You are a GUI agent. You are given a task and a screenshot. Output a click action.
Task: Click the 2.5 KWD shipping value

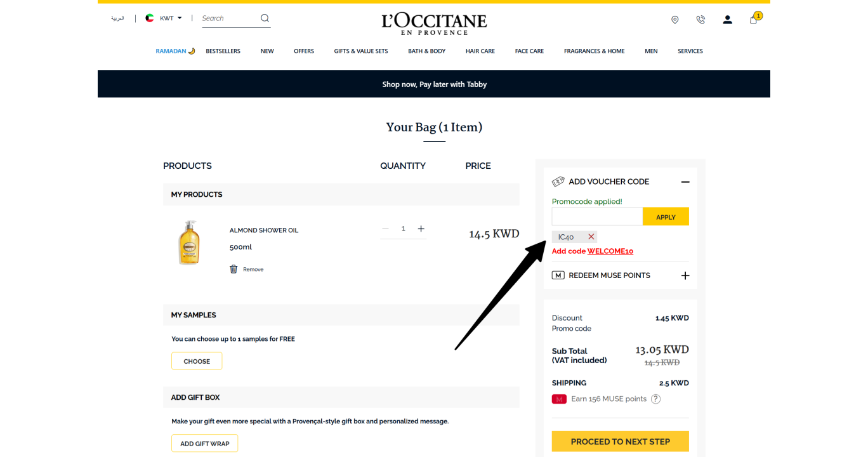point(674,383)
